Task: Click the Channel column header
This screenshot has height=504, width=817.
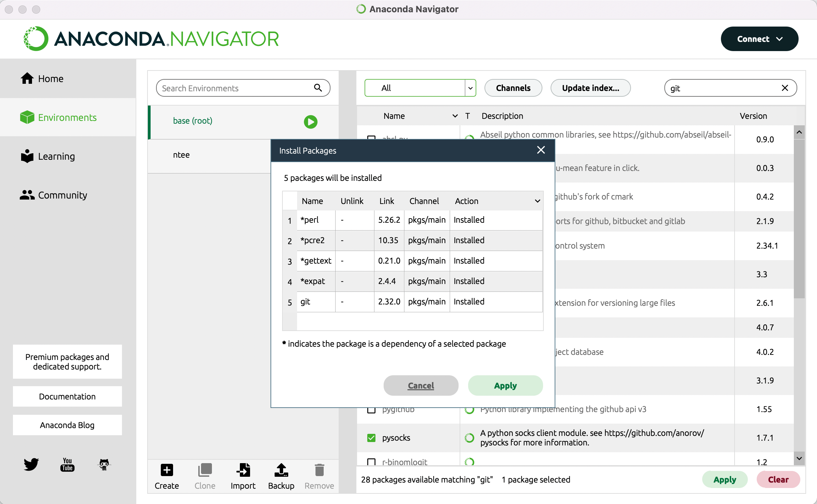Action: [424, 201]
